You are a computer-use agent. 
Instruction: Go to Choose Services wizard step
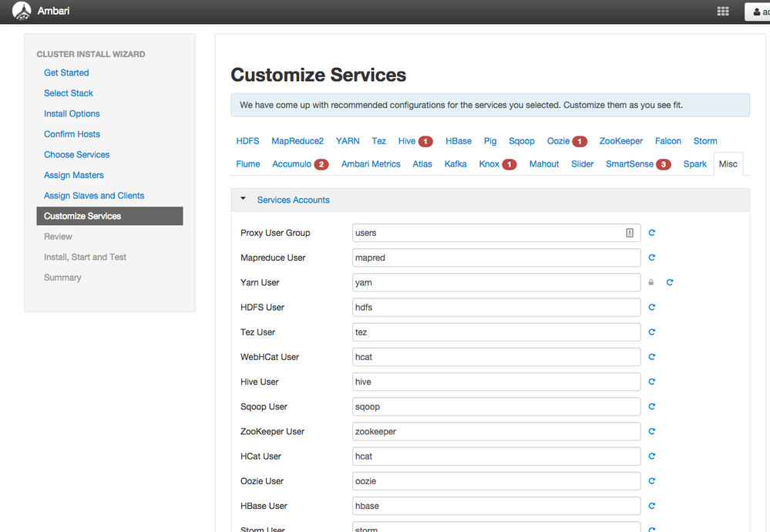[x=76, y=155]
